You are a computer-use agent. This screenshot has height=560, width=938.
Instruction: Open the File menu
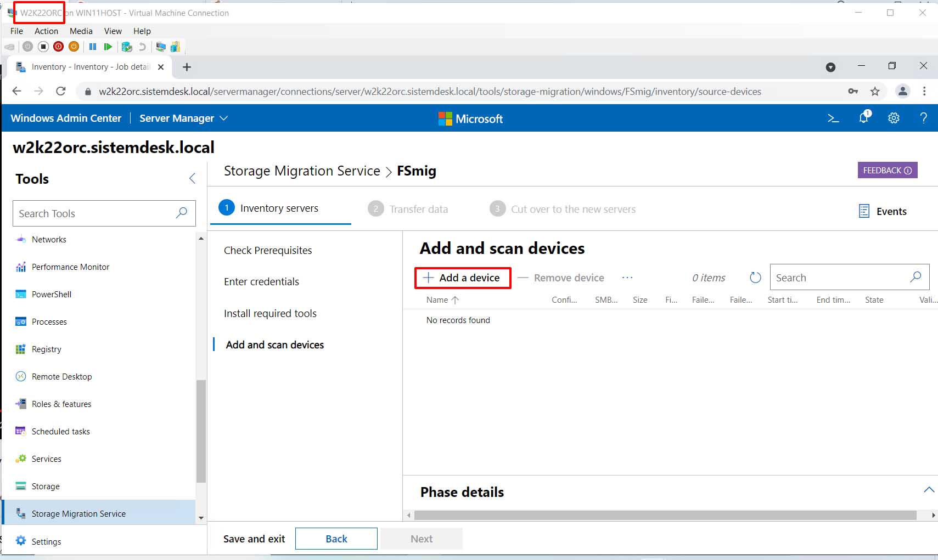click(16, 31)
